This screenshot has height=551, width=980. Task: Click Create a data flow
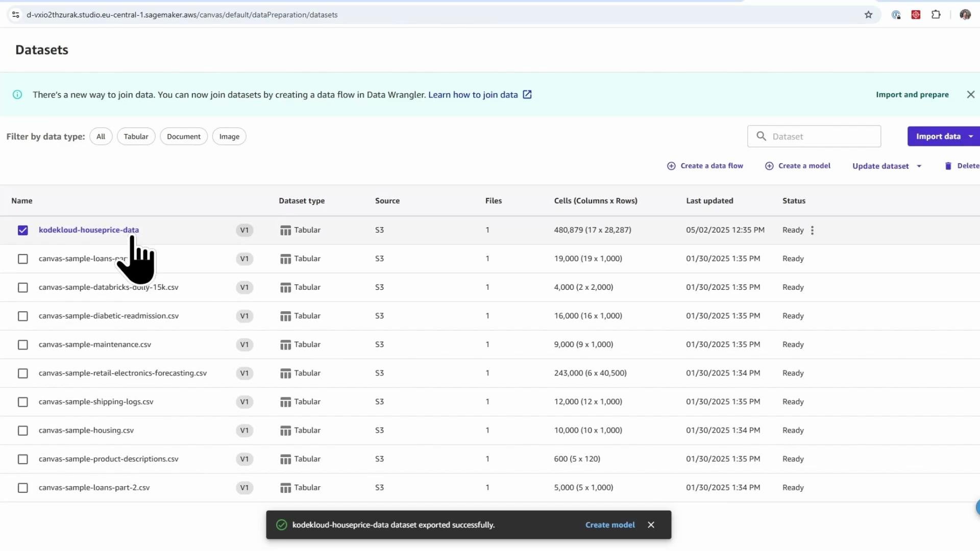click(705, 166)
